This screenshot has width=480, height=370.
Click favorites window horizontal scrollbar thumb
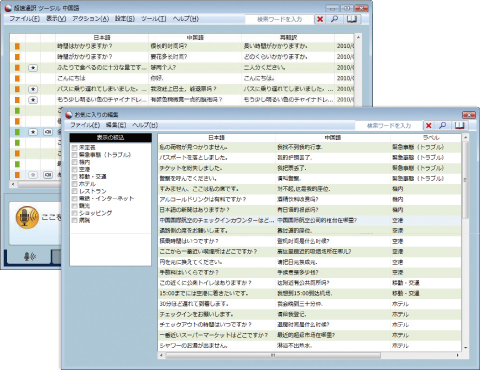(273, 355)
